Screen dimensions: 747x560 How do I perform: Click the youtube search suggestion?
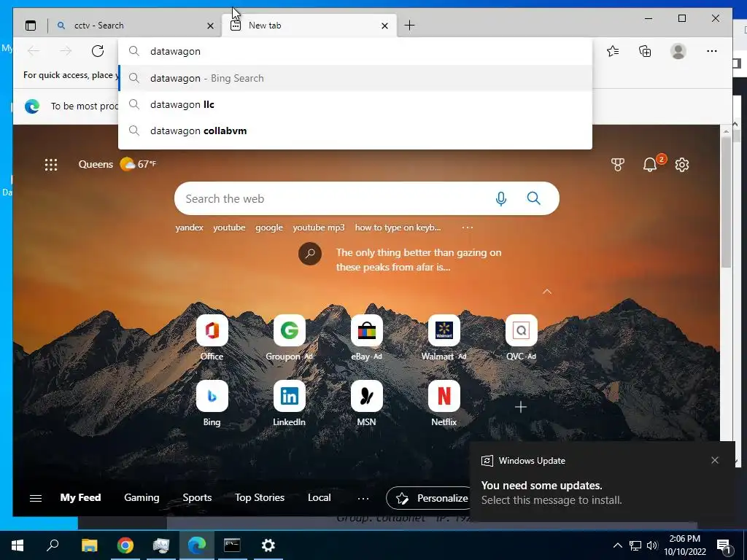229,227
